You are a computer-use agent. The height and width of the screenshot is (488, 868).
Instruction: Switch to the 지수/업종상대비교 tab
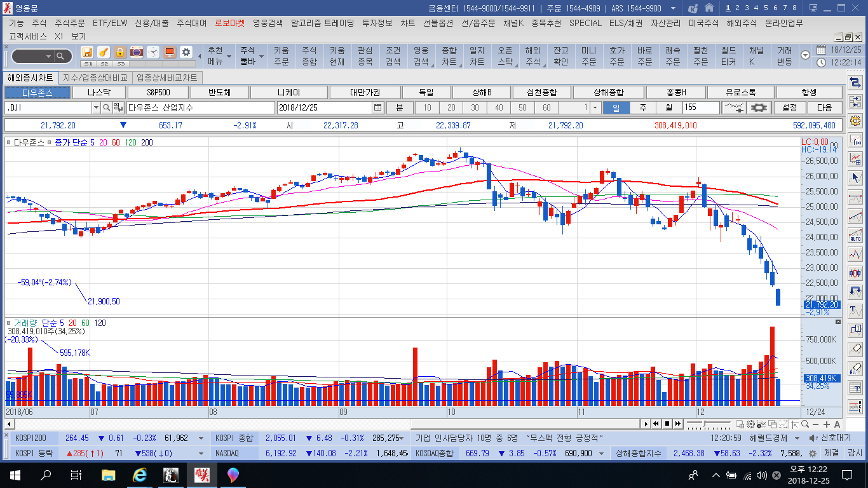(x=95, y=78)
